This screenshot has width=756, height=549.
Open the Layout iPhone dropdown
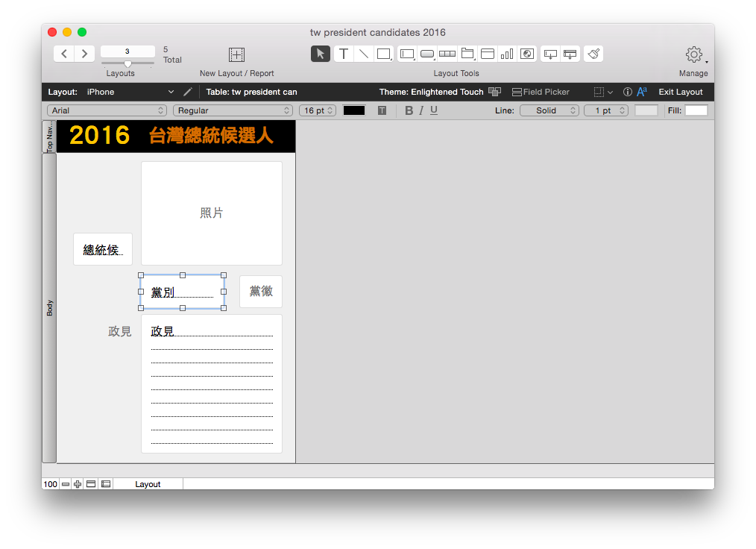click(130, 92)
